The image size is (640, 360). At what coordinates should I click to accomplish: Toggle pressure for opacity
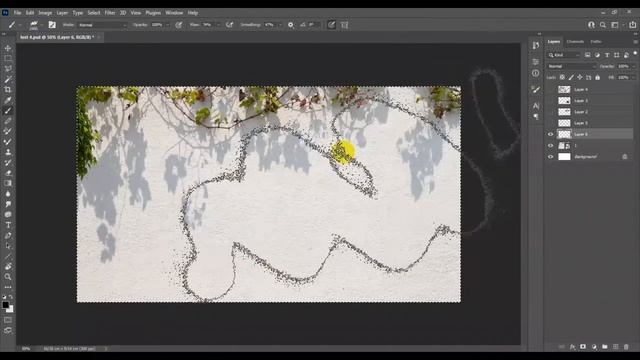click(178, 25)
